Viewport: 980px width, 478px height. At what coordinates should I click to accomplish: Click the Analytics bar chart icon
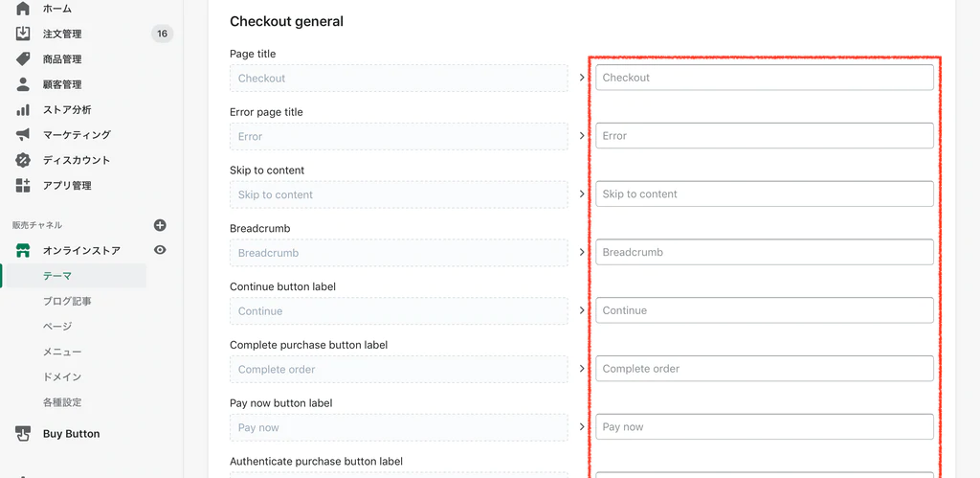pyautogui.click(x=23, y=110)
